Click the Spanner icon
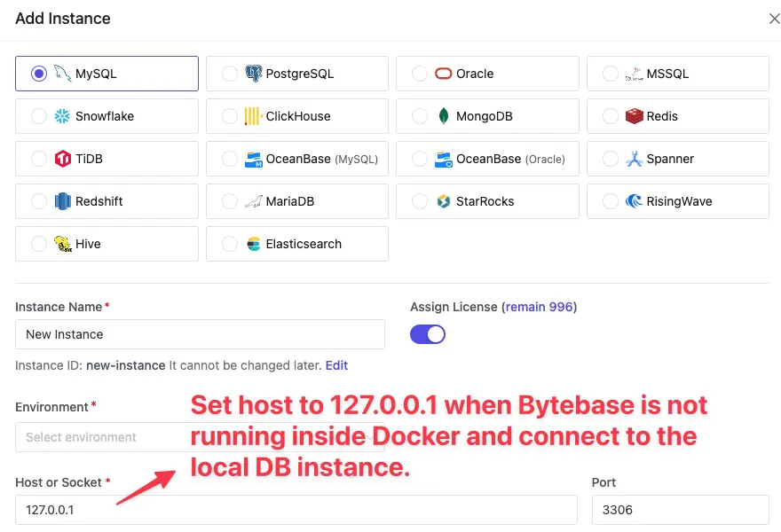This screenshot has height=532, width=781. [634, 159]
